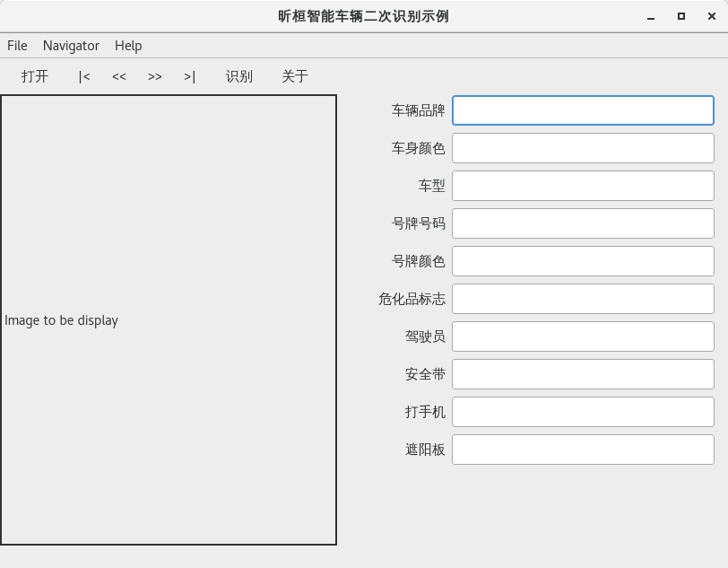Focus the 遮阳板 input field
Viewport: 728px width, 568px height.
pyautogui.click(x=583, y=450)
